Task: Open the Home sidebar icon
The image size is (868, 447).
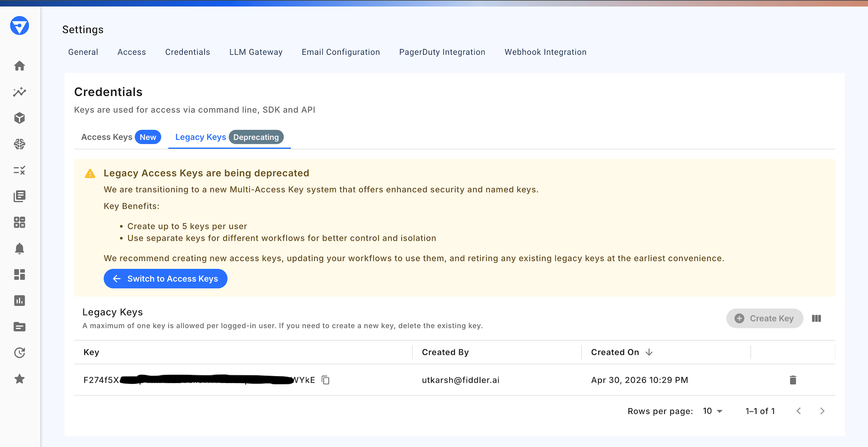Action: click(x=20, y=66)
